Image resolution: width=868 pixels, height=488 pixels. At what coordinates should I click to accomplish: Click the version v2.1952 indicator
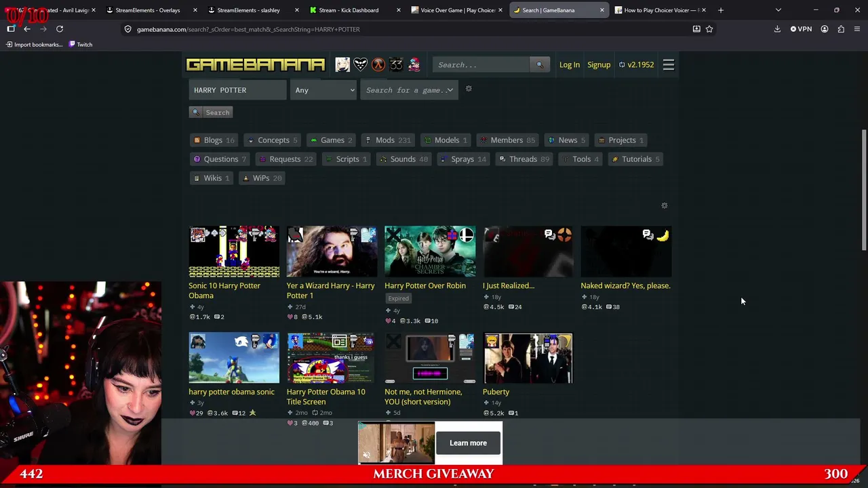636,64
